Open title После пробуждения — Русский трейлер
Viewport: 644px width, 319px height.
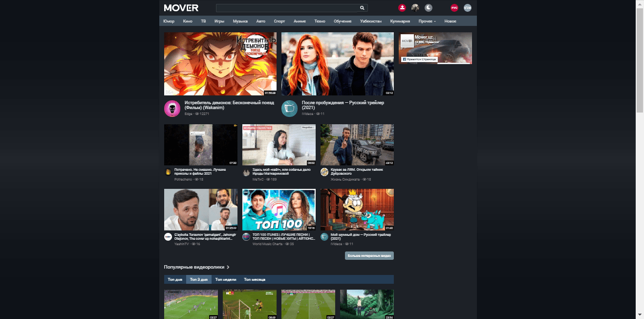[343, 105]
